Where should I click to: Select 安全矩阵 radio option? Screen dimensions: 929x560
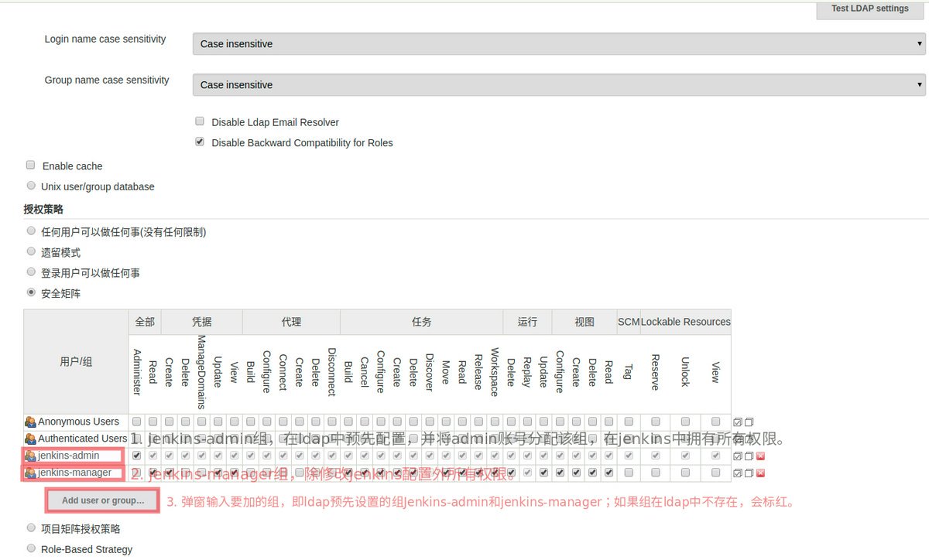(31, 293)
